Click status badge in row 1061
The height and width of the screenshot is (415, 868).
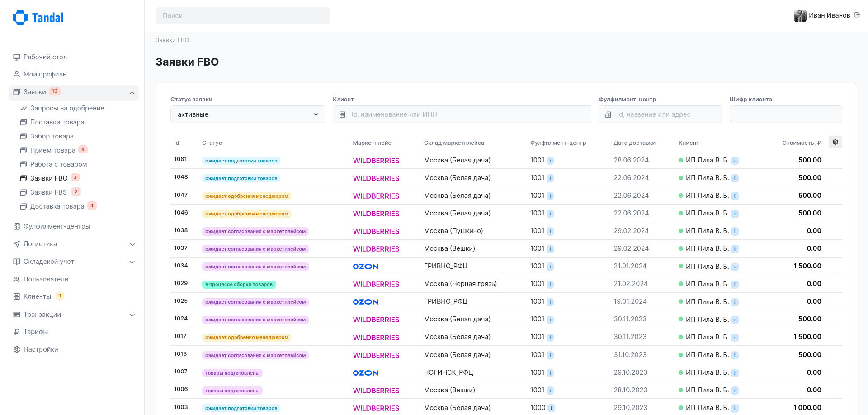(x=241, y=161)
